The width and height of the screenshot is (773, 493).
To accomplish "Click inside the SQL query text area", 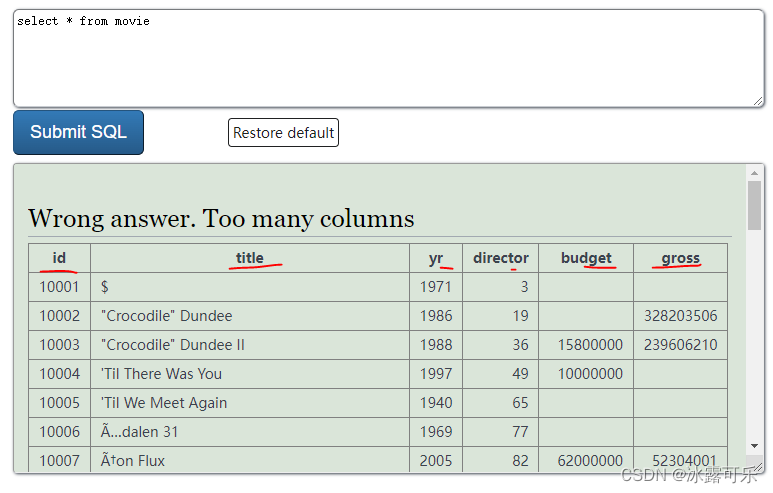I will click(x=388, y=58).
